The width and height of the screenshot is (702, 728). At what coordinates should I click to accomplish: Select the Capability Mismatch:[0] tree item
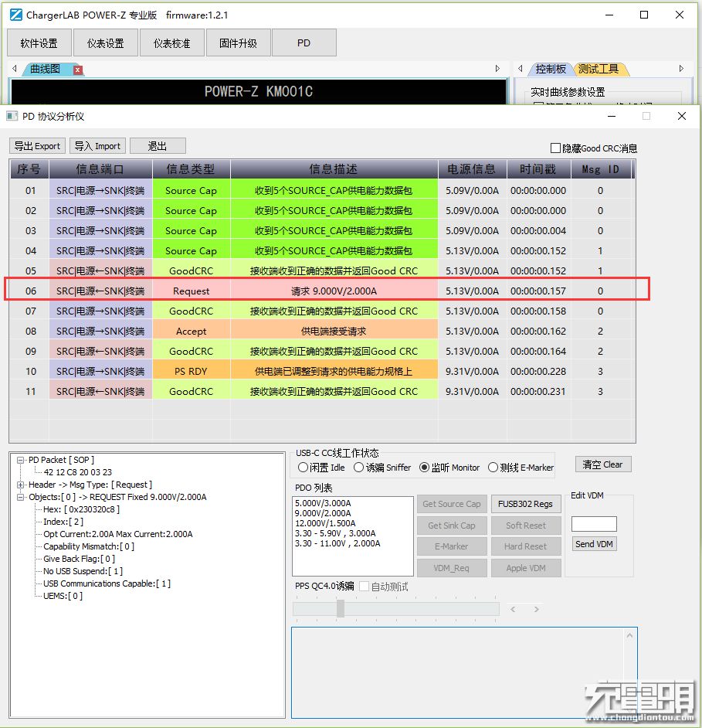pos(89,546)
